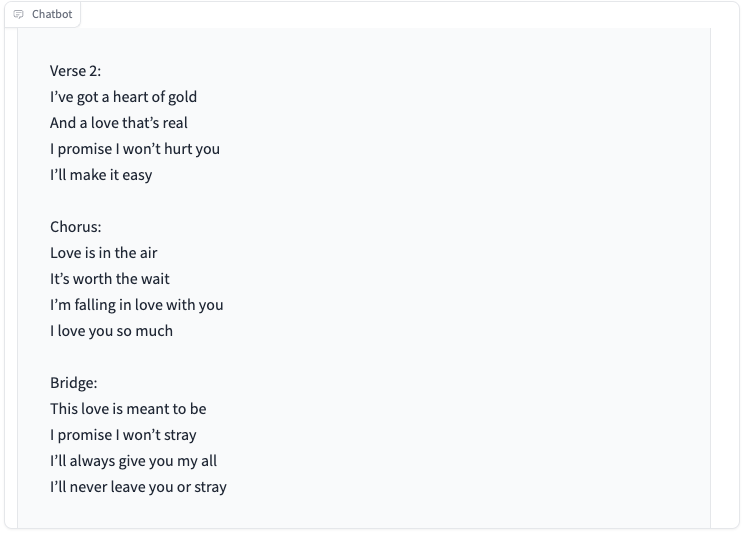Click the line 'I promise I won't stray'

(123, 435)
